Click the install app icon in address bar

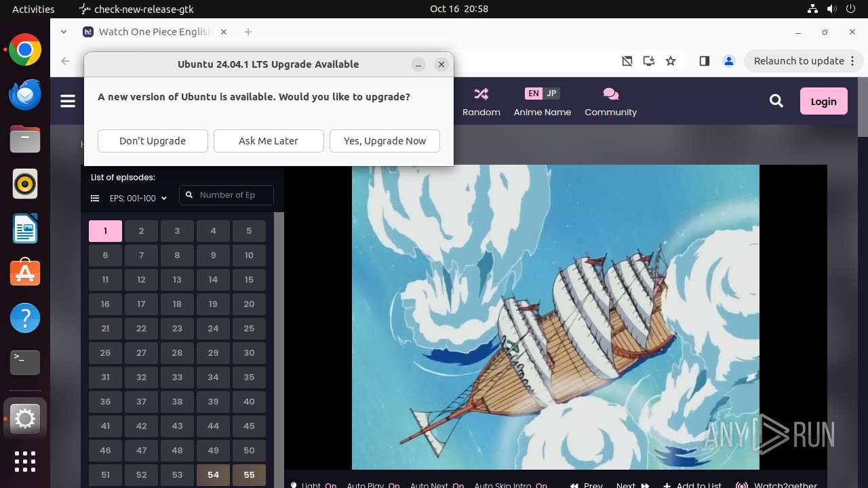pos(649,61)
